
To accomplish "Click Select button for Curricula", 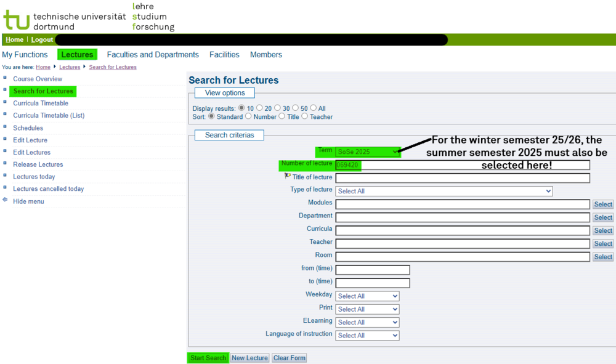I will click(x=603, y=230).
